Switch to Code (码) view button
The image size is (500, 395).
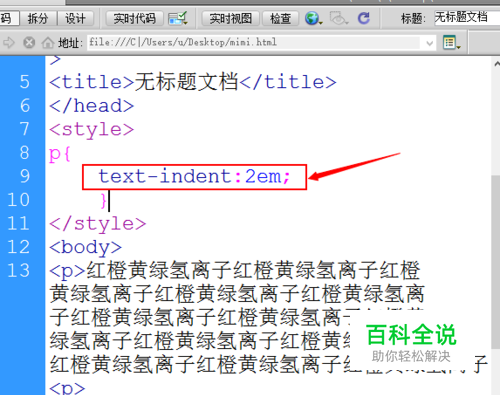point(9,18)
